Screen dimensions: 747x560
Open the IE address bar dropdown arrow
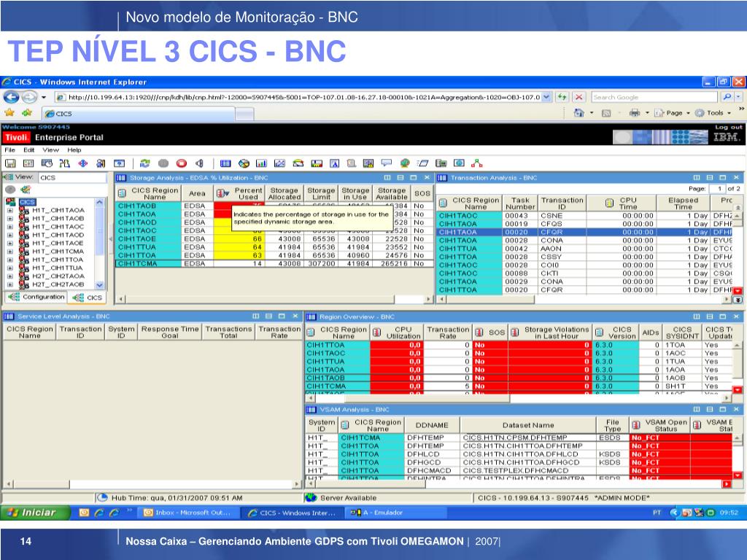(546, 97)
